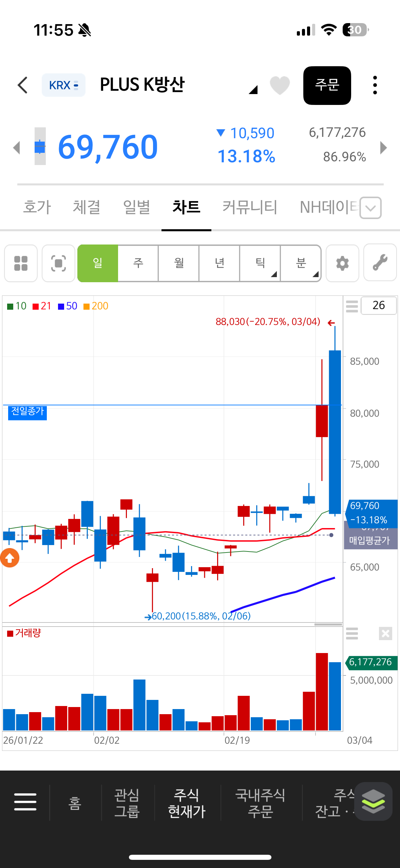The height and width of the screenshot is (868, 400).
Task: Select the 월 monthly chart period
Action: (179, 263)
